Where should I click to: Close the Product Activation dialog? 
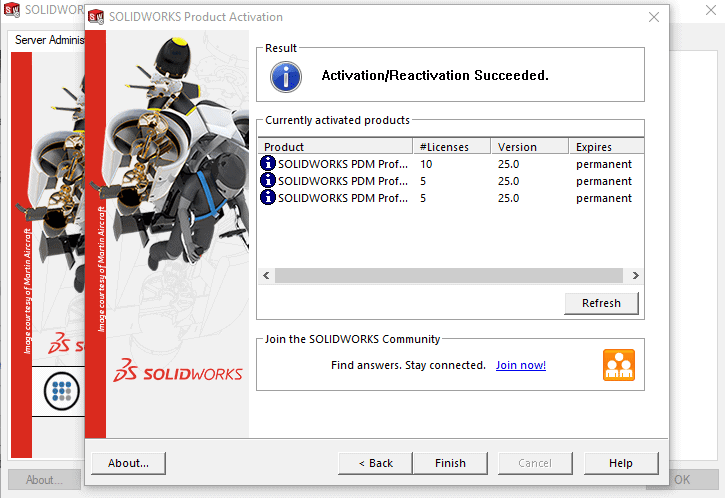pyautogui.click(x=654, y=17)
